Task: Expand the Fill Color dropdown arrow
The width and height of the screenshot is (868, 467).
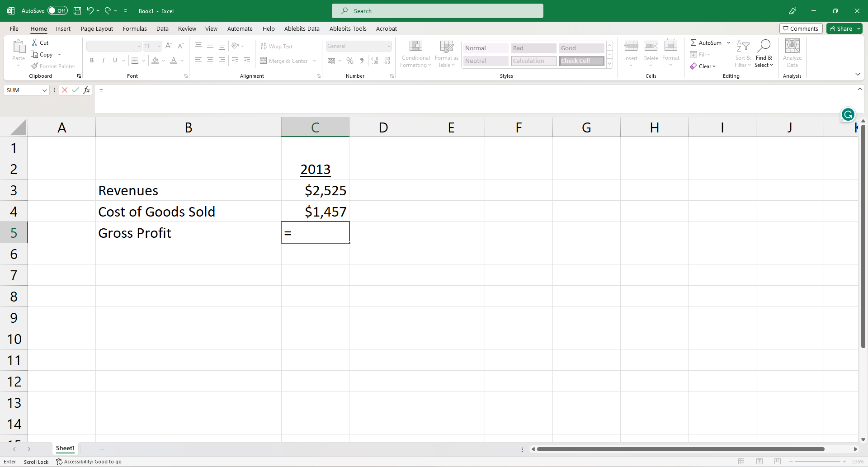Action: (164, 61)
